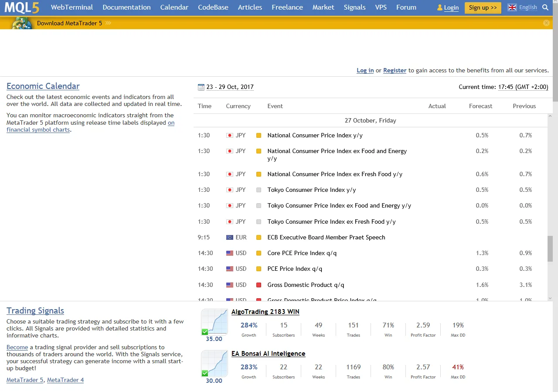
Task: Click the 284% Growth value for AlgoTrading
Action: (249, 325)
